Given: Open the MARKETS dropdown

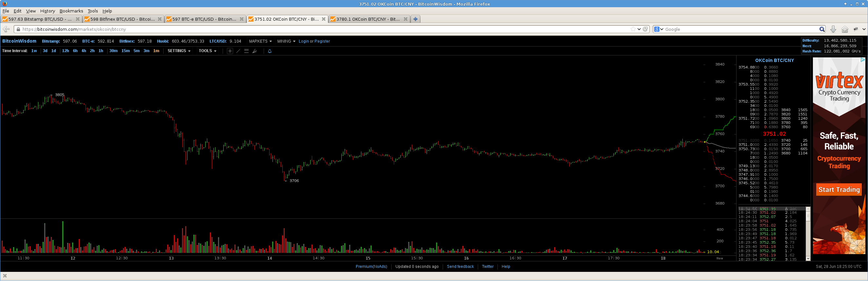Looking at the screenshot, I should click(x=260, y=41).
